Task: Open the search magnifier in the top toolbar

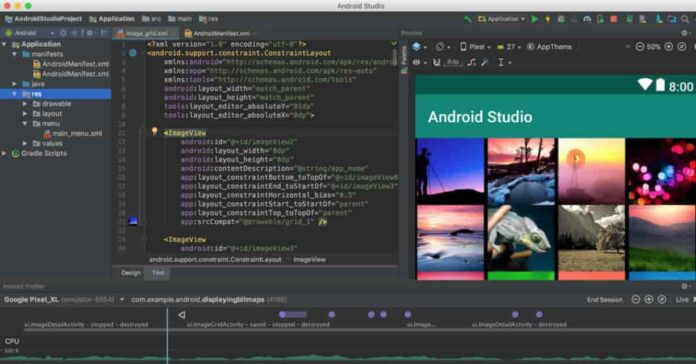Action: pos(685,19)
